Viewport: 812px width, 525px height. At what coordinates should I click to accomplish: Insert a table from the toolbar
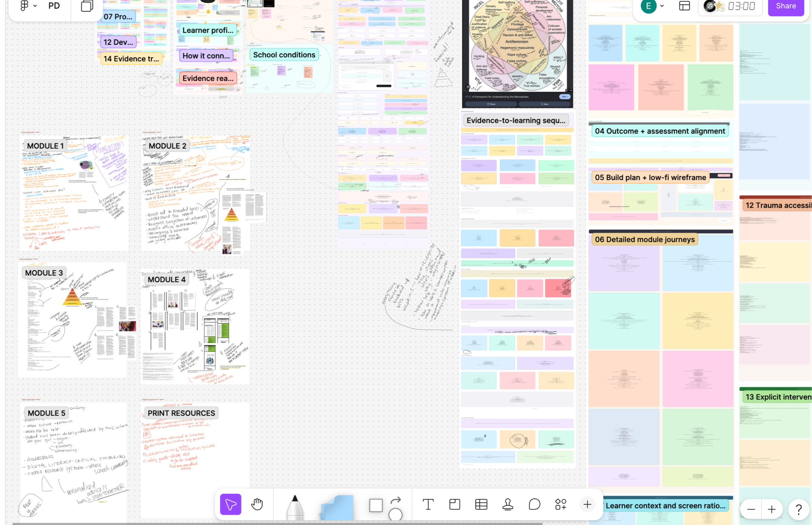click(481, 504)
